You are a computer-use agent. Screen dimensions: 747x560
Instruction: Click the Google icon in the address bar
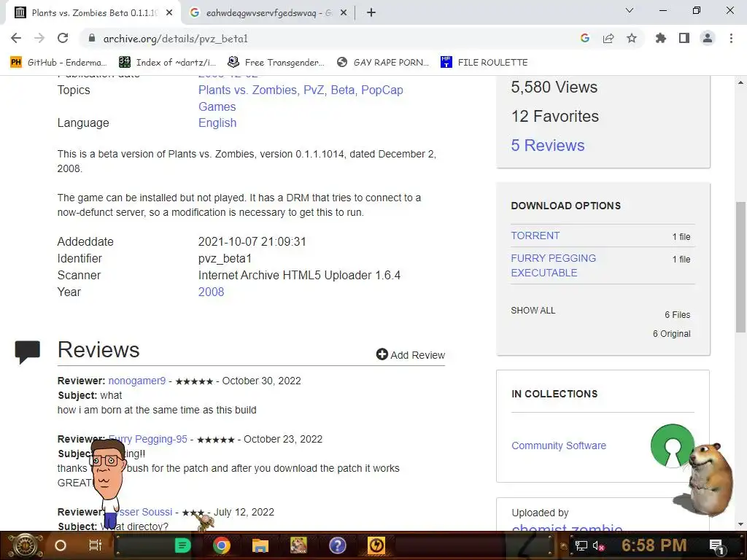coord(585,39)
